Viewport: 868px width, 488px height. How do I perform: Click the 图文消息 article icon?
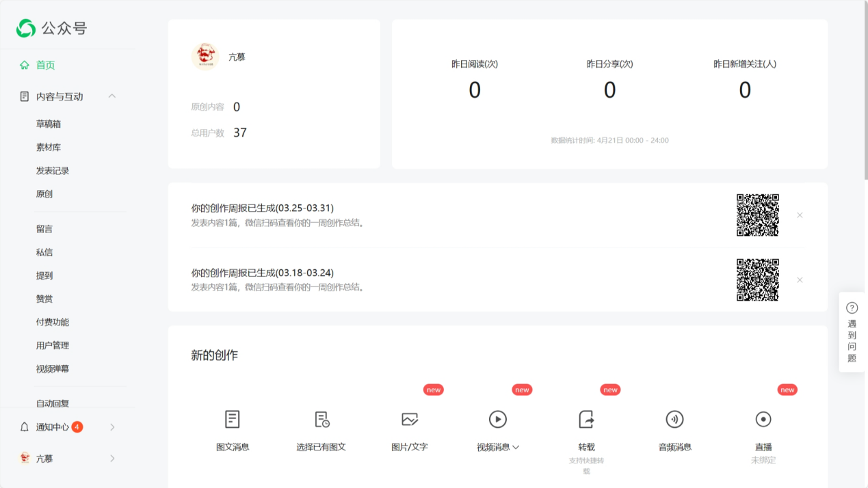click(233, 419)
